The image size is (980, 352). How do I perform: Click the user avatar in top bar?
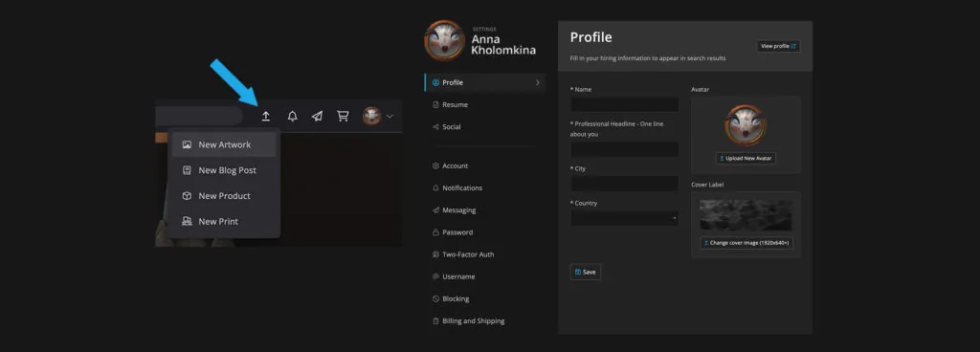pos(372,116)
